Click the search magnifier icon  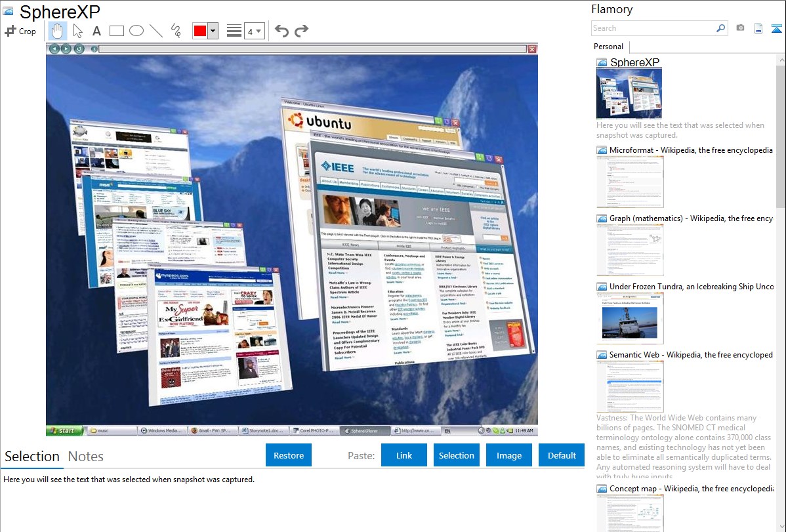click(x=720, y=28)
